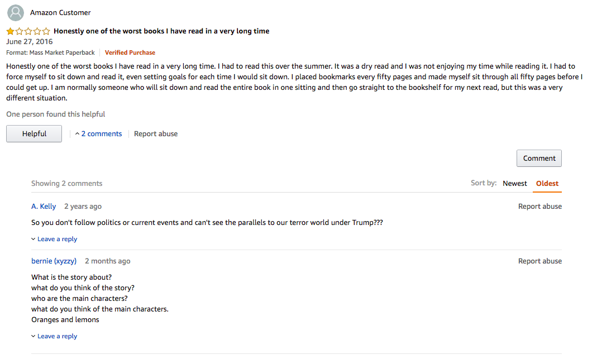Report abuse on the main review
Viewport: 597px width, 364px height.
coord(156,134)
